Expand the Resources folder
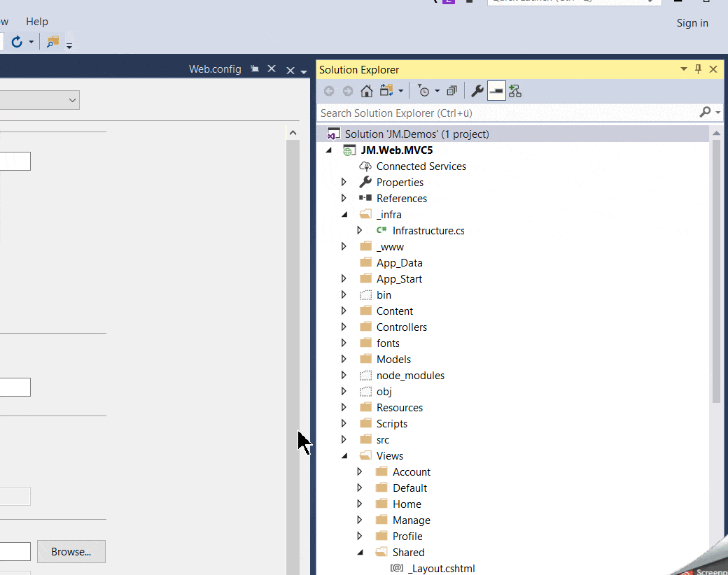 pos(344,407)
